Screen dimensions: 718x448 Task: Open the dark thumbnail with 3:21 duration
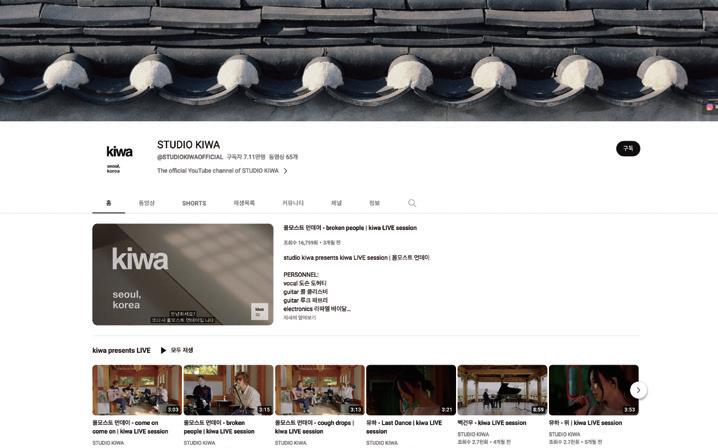(411, 390)
